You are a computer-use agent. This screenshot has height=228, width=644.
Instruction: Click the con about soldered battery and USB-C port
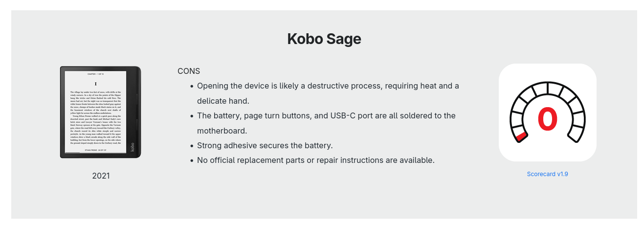tap(326, 123)
